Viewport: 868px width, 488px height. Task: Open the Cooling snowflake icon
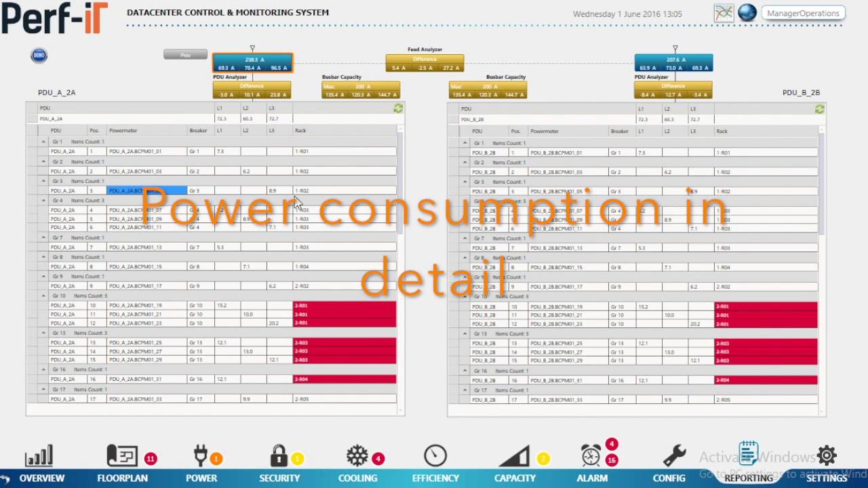pyautogui.click(x=357, y=455)
